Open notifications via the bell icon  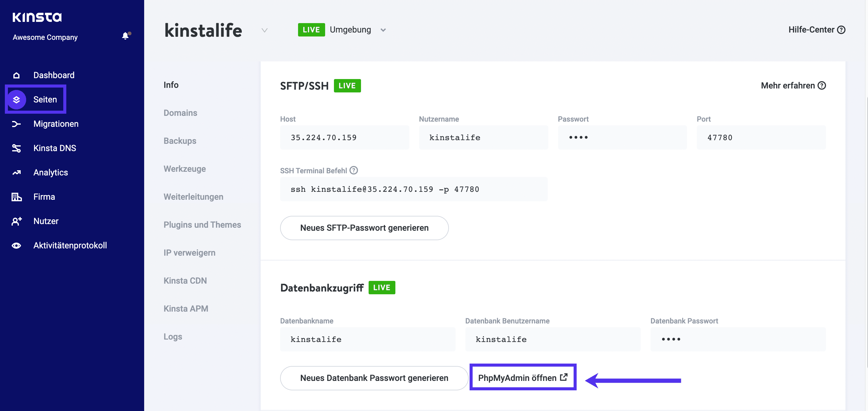125,35
